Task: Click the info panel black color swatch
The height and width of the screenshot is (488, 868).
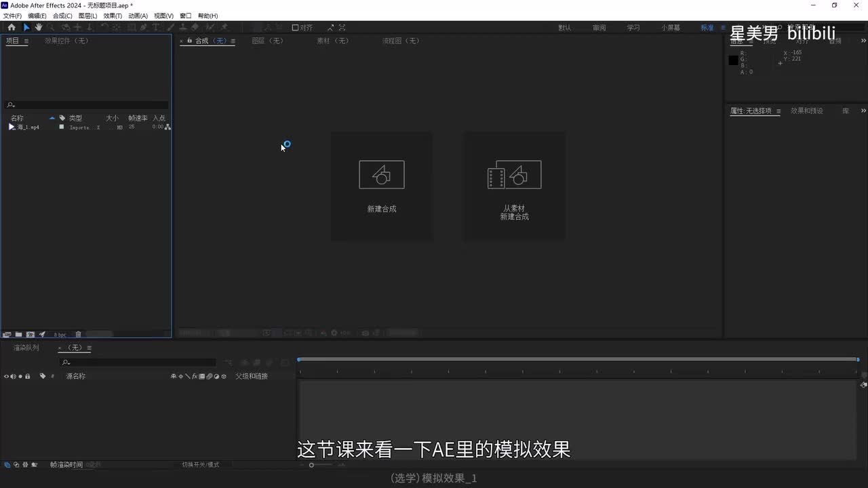Action: (x=733, y=60)
